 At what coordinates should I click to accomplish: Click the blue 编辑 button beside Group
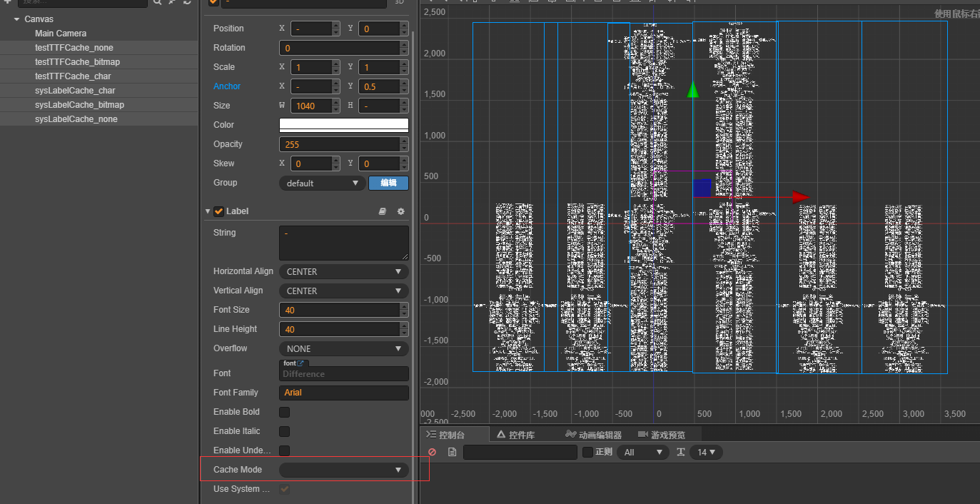coord(388,183)
